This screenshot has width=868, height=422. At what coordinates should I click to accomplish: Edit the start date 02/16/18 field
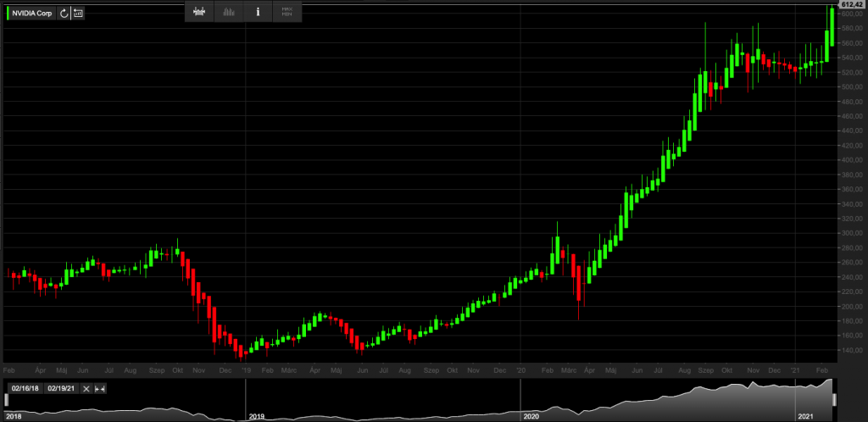click(25, 388)
